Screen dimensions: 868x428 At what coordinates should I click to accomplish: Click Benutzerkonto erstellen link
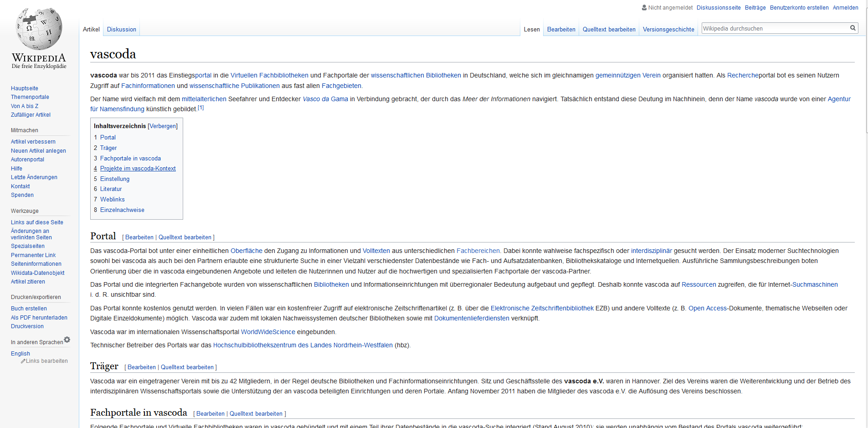tap(799, 8)
